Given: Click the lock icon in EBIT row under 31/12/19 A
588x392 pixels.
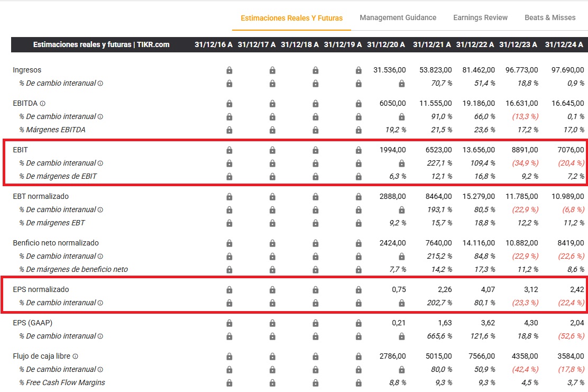Looking at the screenshot, I should pos(359,150).
